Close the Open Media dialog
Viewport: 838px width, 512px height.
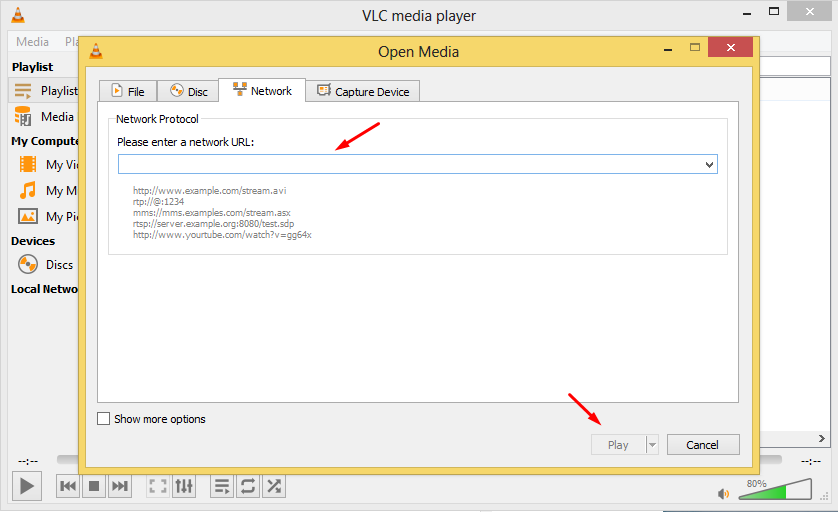(x=731, y=48)
